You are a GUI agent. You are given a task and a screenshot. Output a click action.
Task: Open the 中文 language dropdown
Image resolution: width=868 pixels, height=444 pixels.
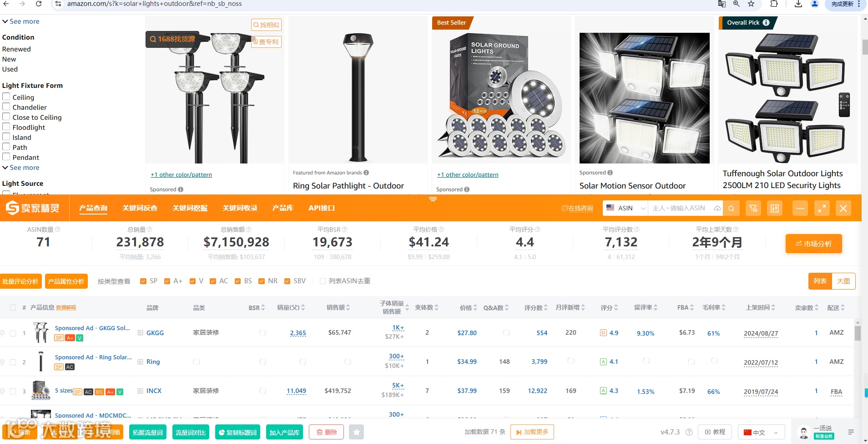tap(761, 432)
